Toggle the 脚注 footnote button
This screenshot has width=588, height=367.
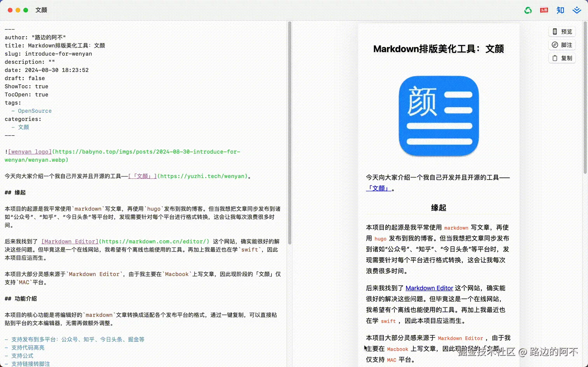coord(562,45)
